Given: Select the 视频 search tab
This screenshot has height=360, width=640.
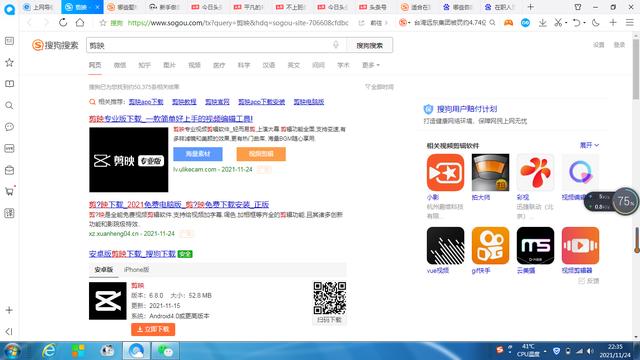Looking at the screenshot, I should (x=194, y=65).
